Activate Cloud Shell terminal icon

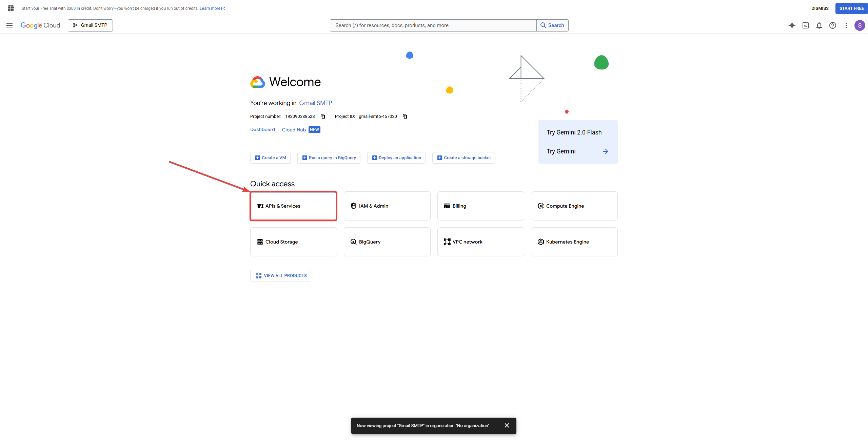pos(806,25)
